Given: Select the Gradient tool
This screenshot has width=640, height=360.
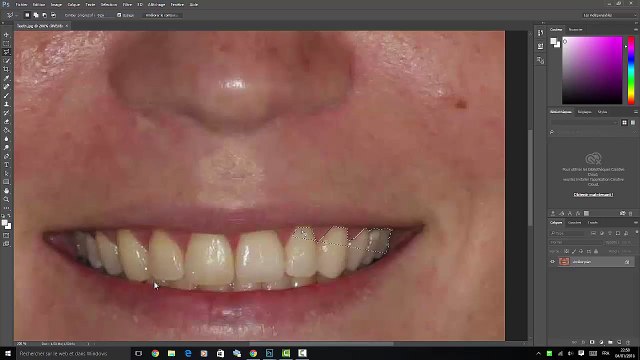Looking at the screenshot, I should pos(7,130).
